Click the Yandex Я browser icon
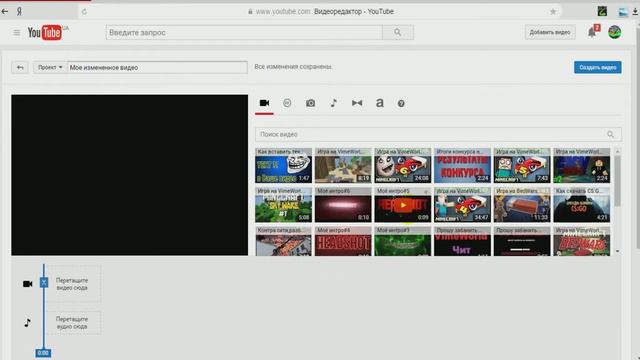 click(x=19, y=11)
